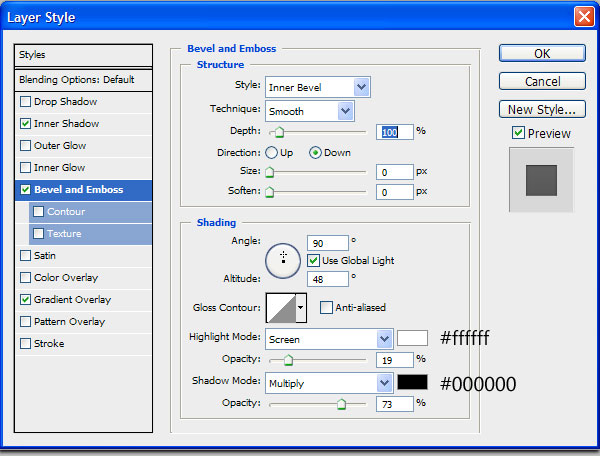Click the black shadow color swatch
600x456 pixels.
412,382
